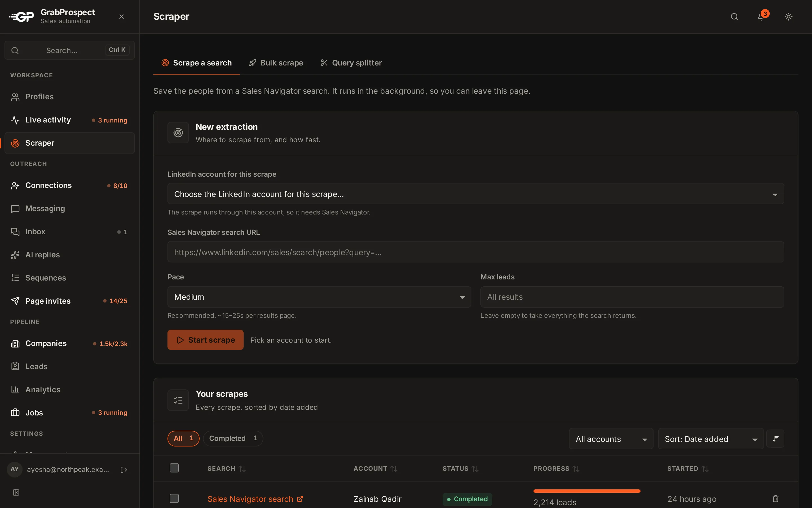812x508 pixels.
Task: Collapse sidebar with the bottom panel icon
Action: (x=16, y=492)
